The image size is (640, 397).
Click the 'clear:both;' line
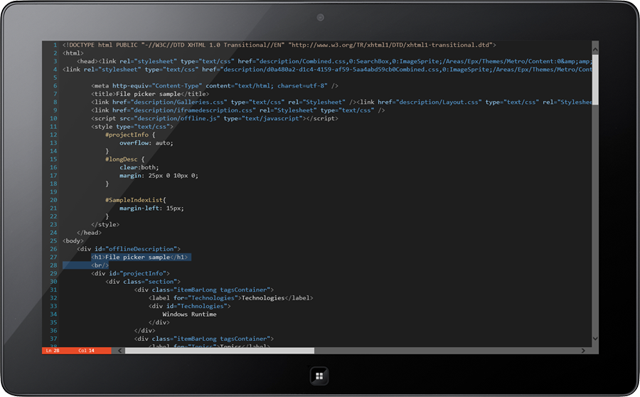[139, 167]
